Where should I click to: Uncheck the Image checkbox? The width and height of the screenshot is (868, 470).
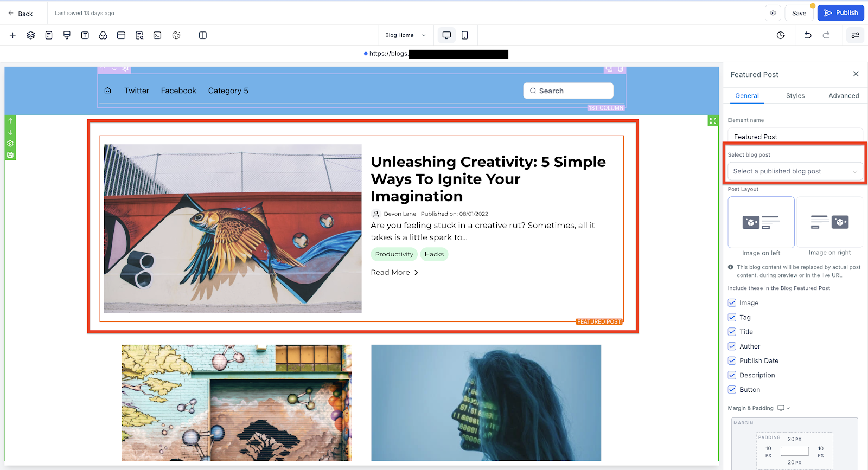point(732,303)
